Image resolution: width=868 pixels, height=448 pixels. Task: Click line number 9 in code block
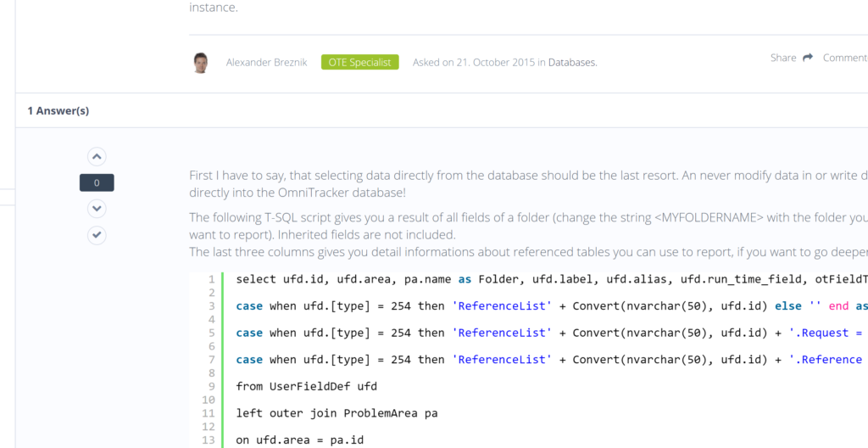tap(210, 386)
